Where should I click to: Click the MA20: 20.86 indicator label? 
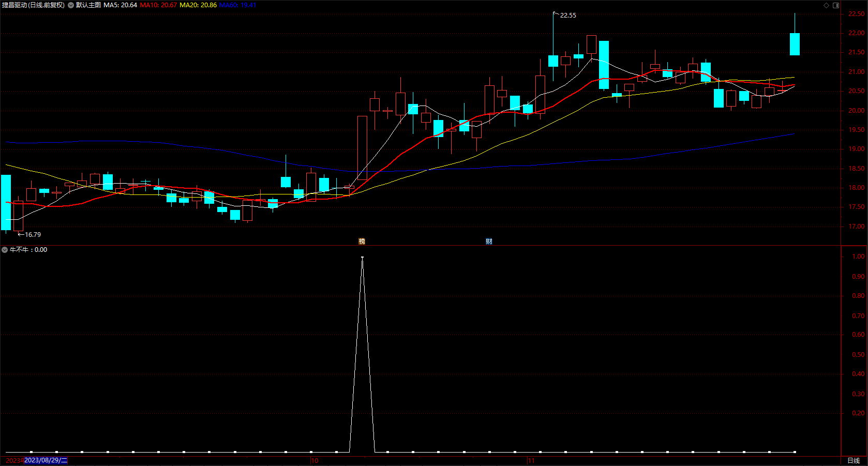pos(198,5)
